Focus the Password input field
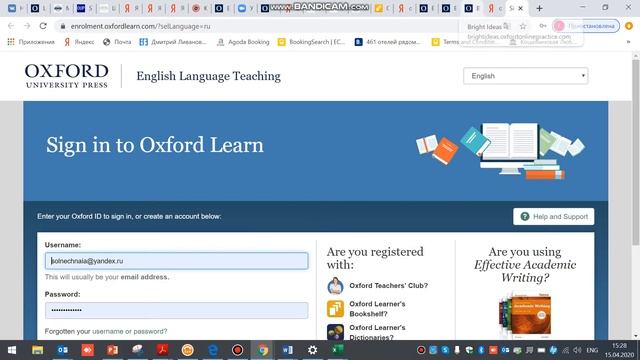This screenshot has width=640, height=360. pyautogui.click(x=176, y=310)
